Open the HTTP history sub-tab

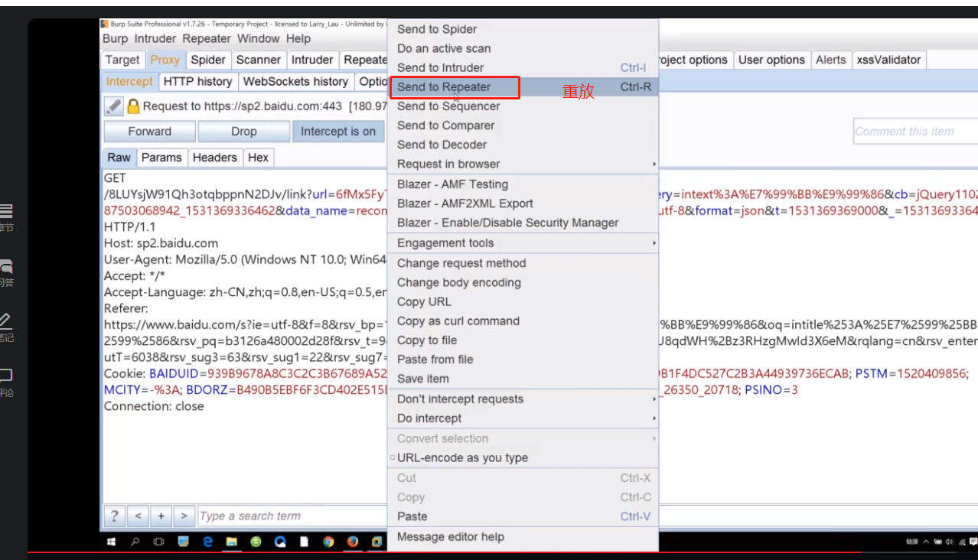click(x=197, y=81)
